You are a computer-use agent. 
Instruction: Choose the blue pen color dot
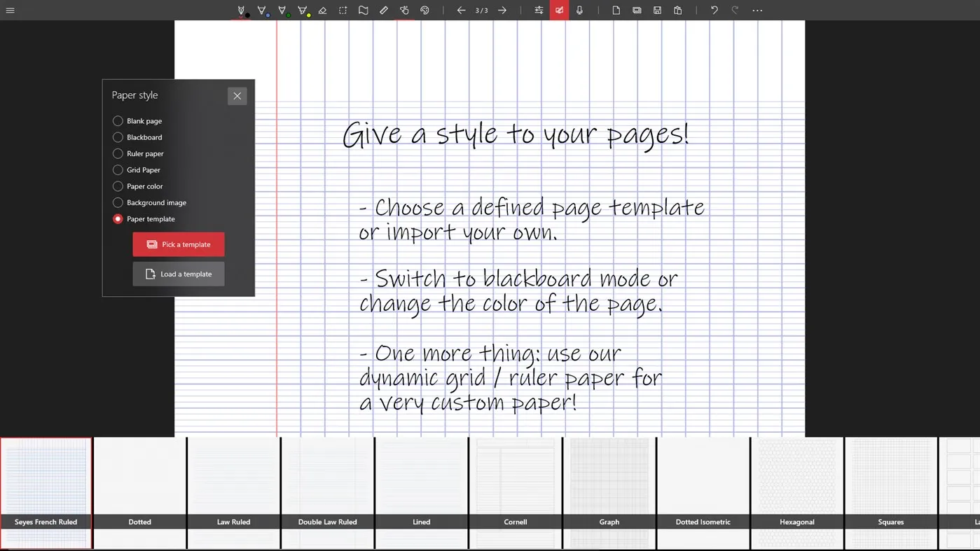(x=268, y=14)
